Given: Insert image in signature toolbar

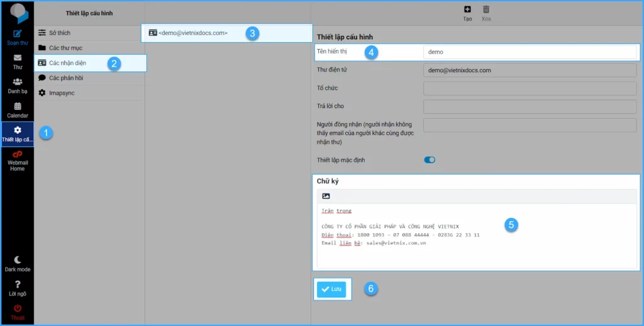Looking at the screenshot, I should [x=326, y=196].
